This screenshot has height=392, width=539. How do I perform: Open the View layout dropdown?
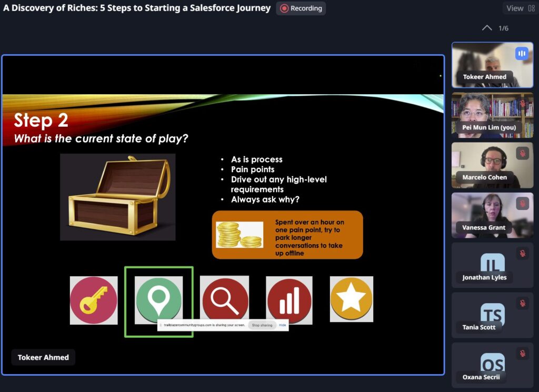[518, 8]
